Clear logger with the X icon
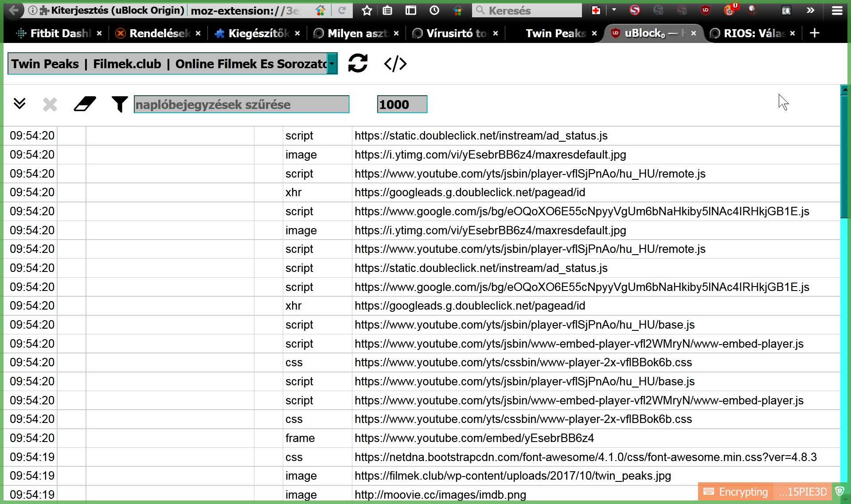The width and height of the screenshot is (851, 504). tap(50, 105)
